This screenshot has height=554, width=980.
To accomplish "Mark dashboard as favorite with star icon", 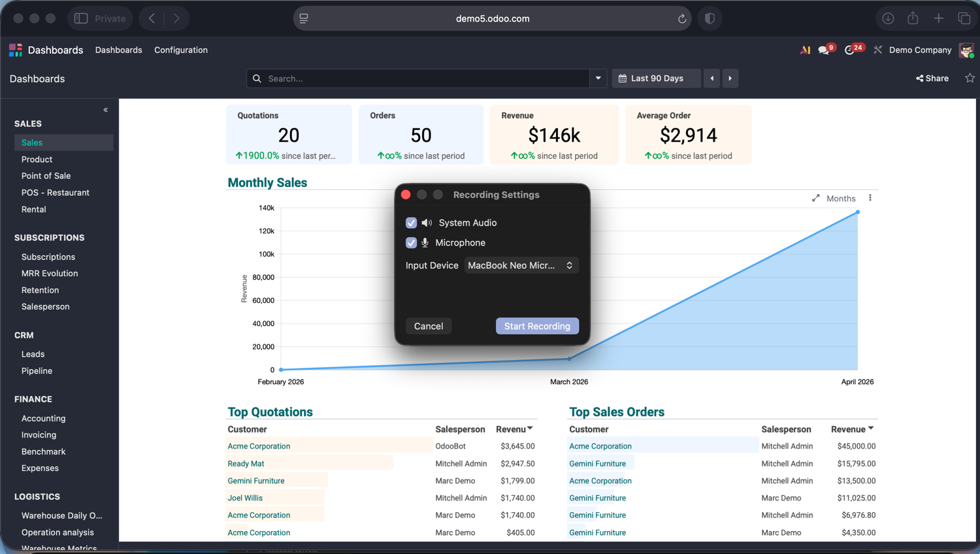I will click(970, 78).
